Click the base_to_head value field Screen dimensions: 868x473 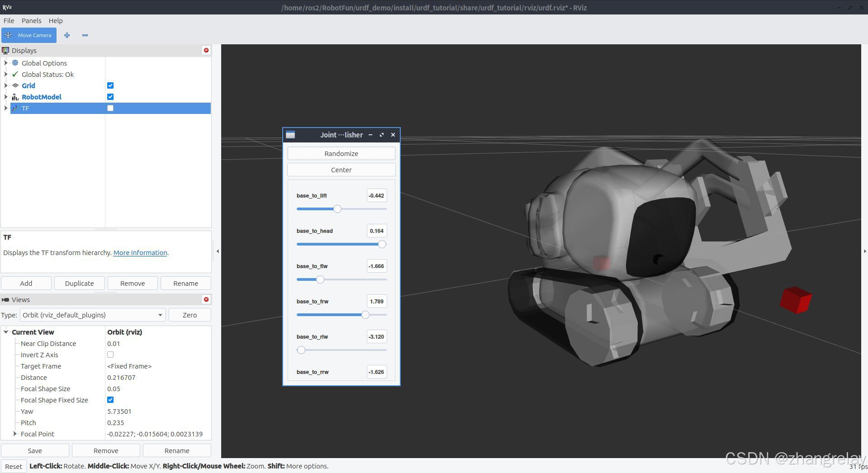point(377,231)
